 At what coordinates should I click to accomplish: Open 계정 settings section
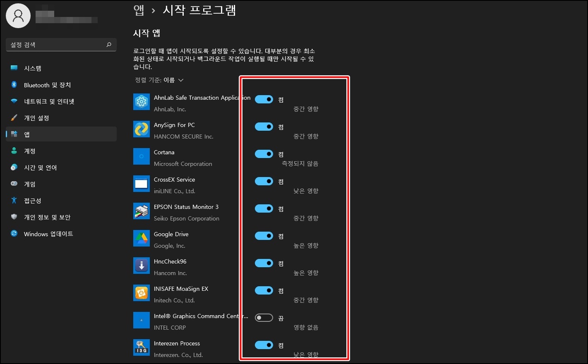[x=61, y=151]
